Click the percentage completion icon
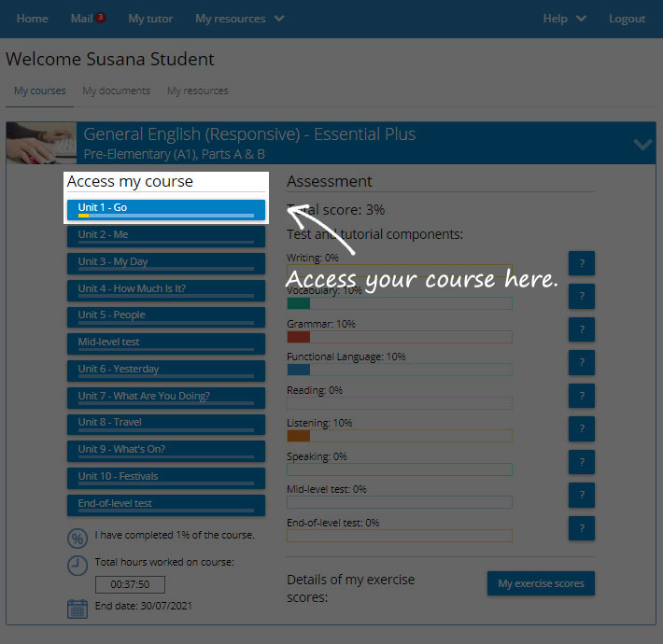The height and width of the screenshot is (644, 663). tap(78, 539)
